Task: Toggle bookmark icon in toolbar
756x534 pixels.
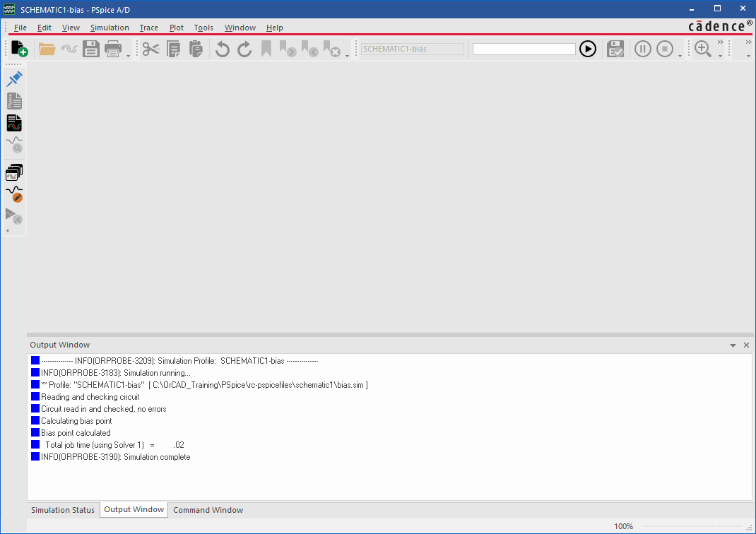Action: click(266, 49)
